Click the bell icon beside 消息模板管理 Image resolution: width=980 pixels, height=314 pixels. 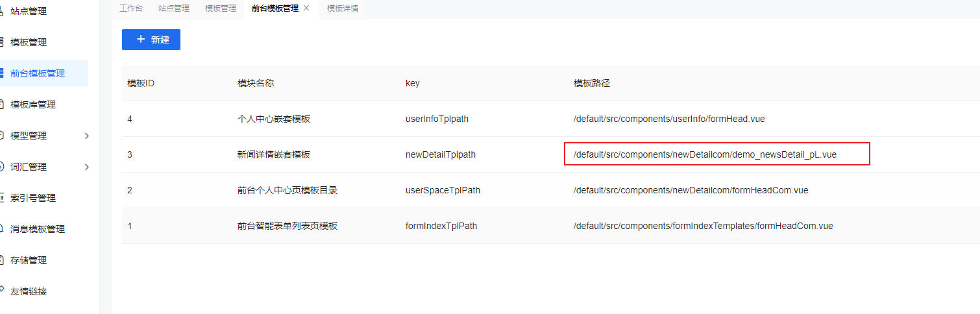coord(2,229)
